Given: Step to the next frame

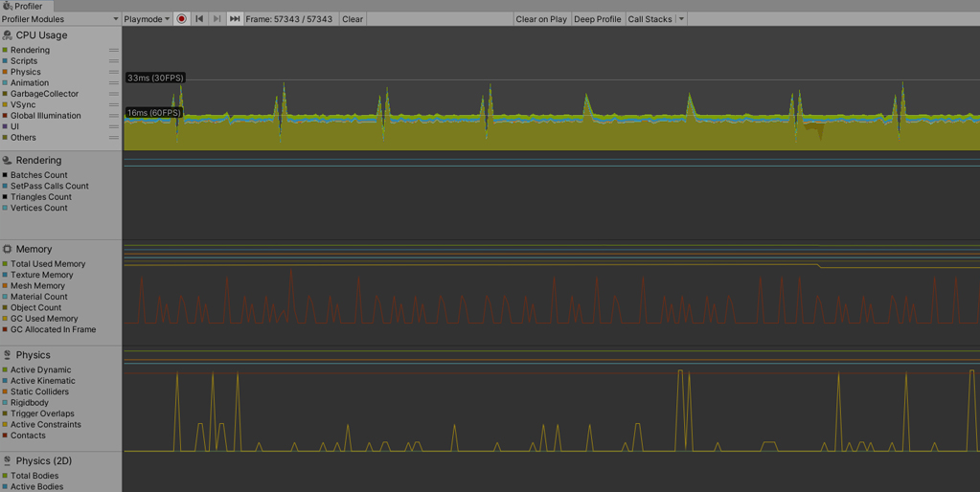Looking at the screenshot, I should (x=217, y=19).
